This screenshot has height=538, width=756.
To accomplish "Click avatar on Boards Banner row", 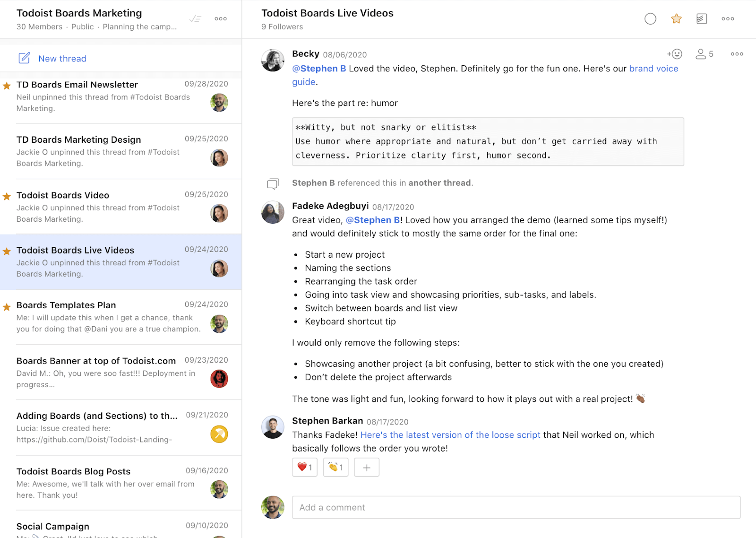I will (219, 379).
